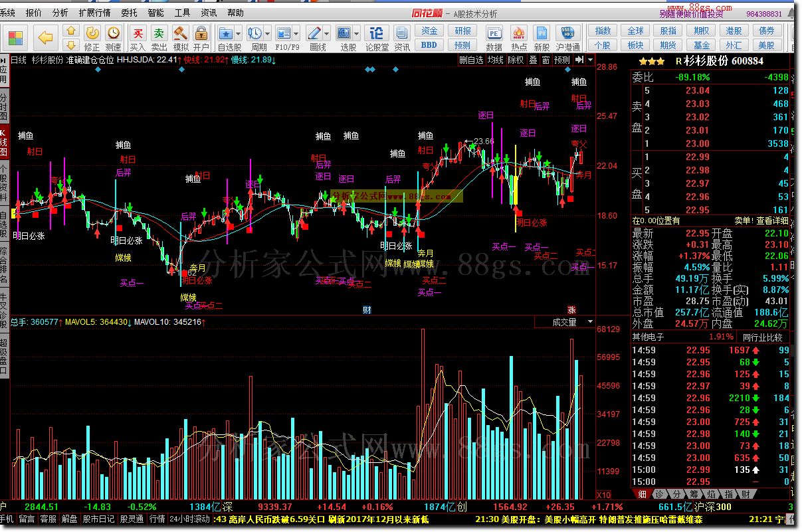Click the page down arrow icon
This screenshot has width=802, height=532.
[x=72, y=44]
